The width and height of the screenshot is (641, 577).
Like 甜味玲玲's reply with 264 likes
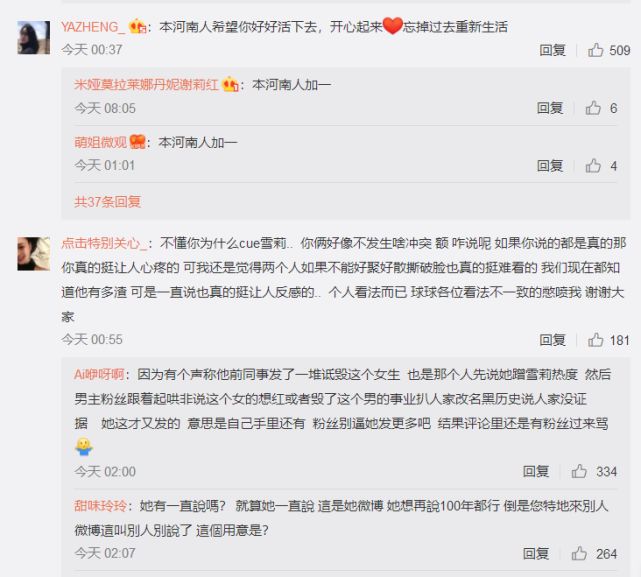point(579,554)
